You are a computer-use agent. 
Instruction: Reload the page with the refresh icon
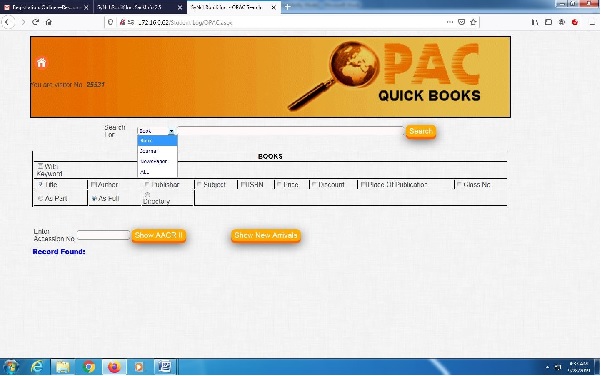click(36, 22)
